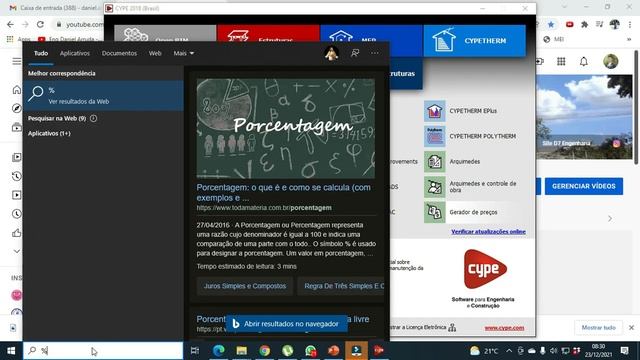The width and height of the screenshot is (640, 360).
Task: Click 'Mostrar tudo' downloads button
Action: [x=598, y=327]
